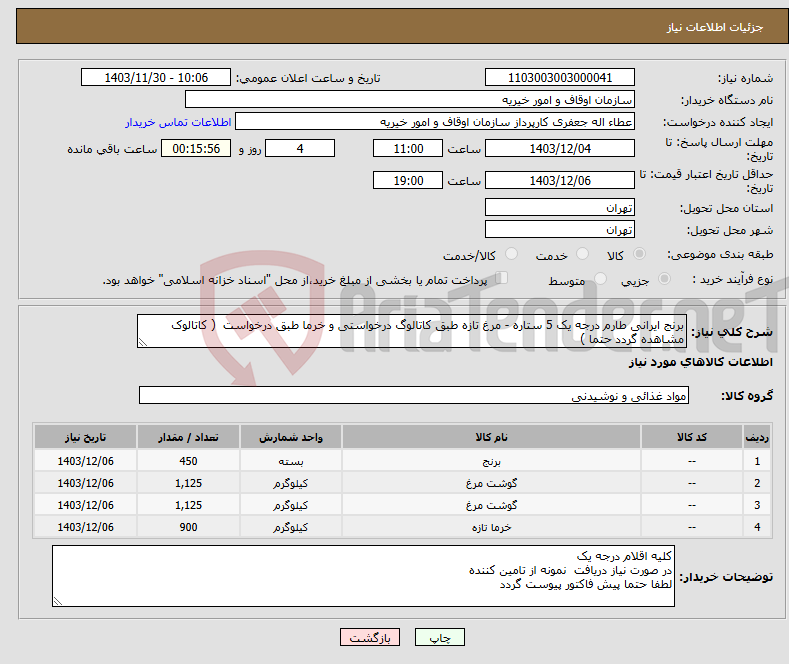
Task: Click the quantity 900 cell
Action: 188,528
